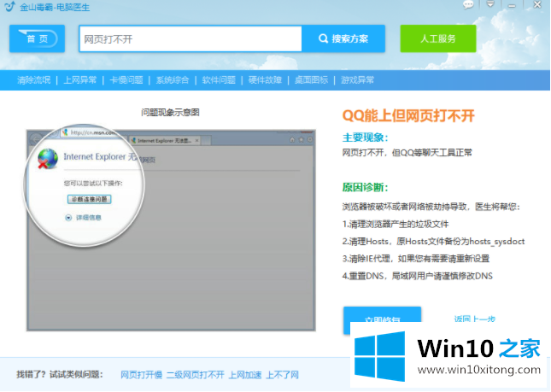The width and height of the screenshot is (551, 392).
Task: Open the feedback speech bubble icon
Action: 468,4
